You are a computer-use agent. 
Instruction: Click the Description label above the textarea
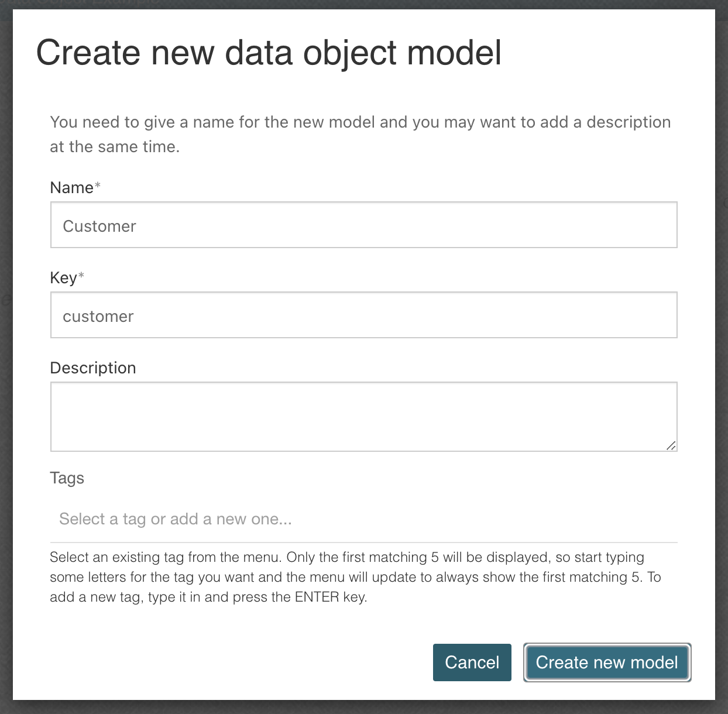pyautogui.click(x=92, y=368)
